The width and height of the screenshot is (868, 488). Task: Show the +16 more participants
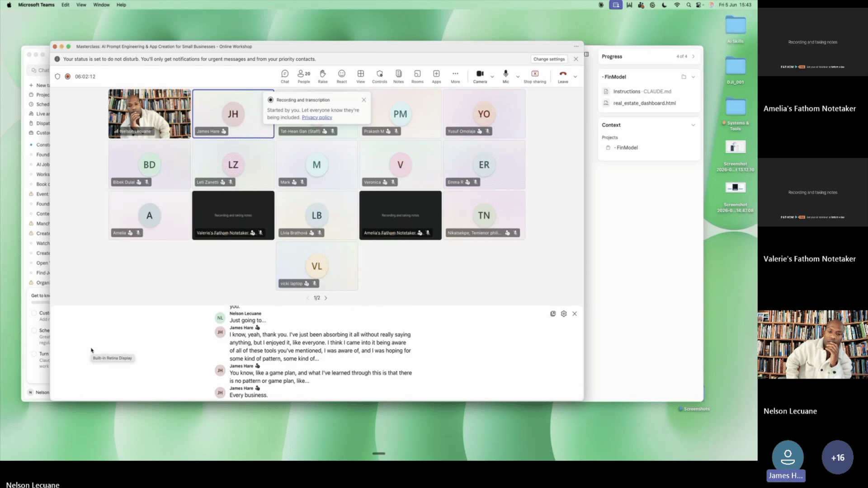coord(837,457)
